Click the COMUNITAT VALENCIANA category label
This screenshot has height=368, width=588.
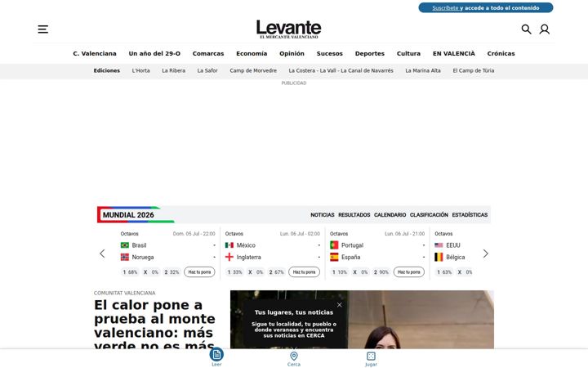(x=124, y=293)
